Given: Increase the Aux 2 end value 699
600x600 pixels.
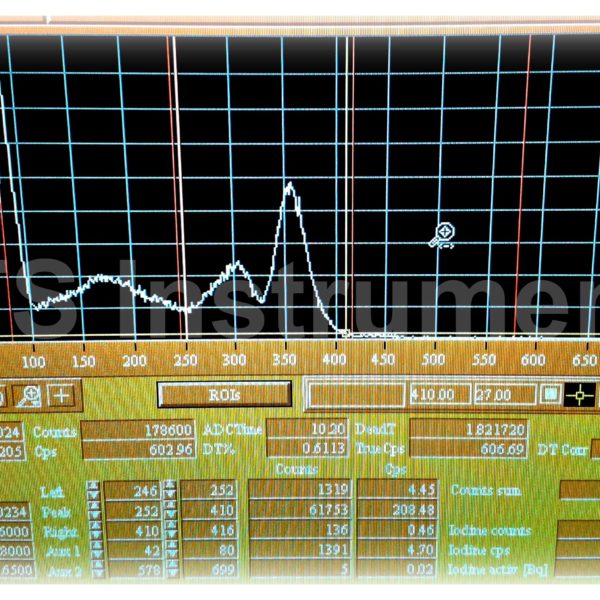Looking at the screenshot, I should point(172,564).
